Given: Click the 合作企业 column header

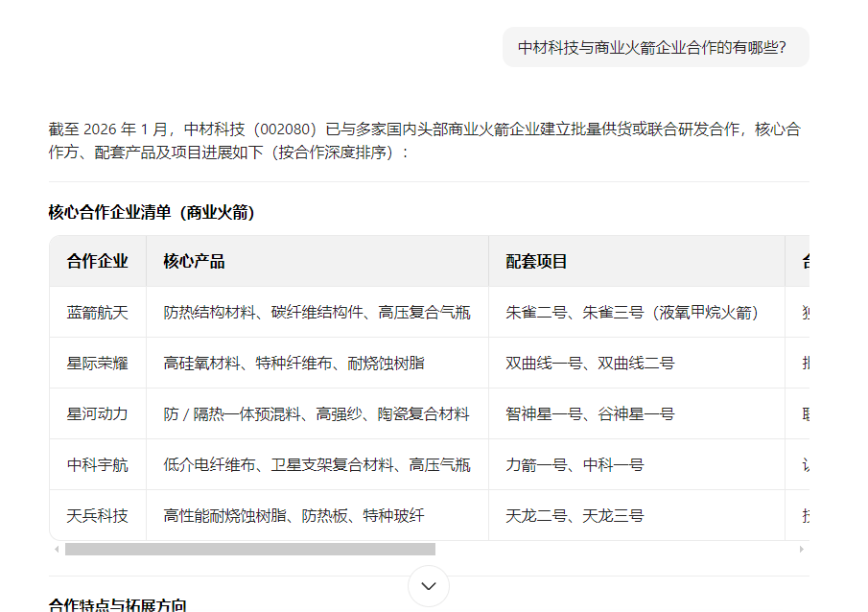Looking at the screenshot, I should click(x=98, y=262).
